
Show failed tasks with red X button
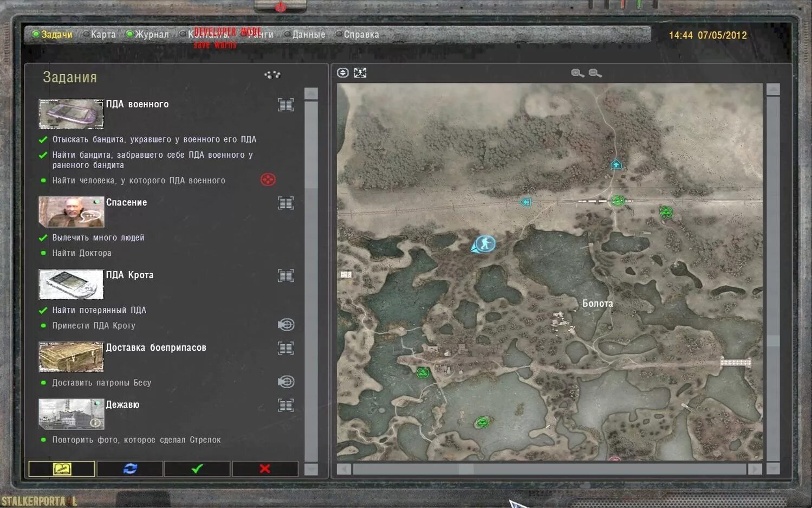click(x=265, y=468)
